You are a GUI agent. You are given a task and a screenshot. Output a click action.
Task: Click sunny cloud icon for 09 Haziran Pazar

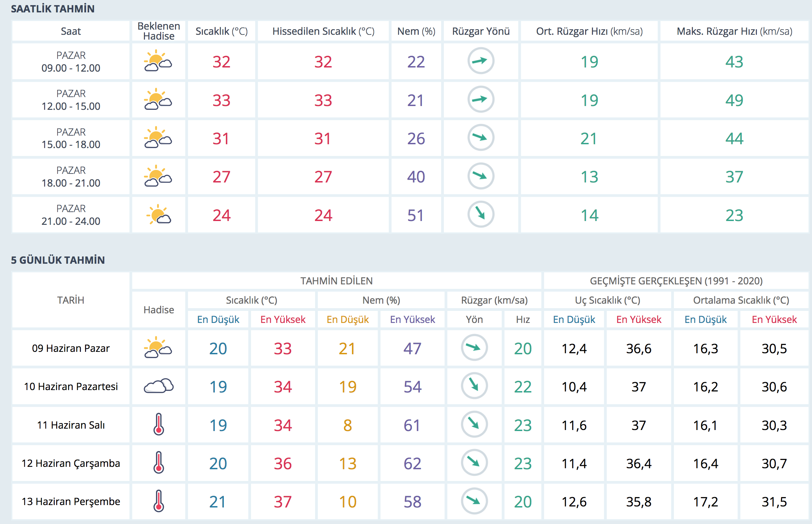click(x=158, y=348)
